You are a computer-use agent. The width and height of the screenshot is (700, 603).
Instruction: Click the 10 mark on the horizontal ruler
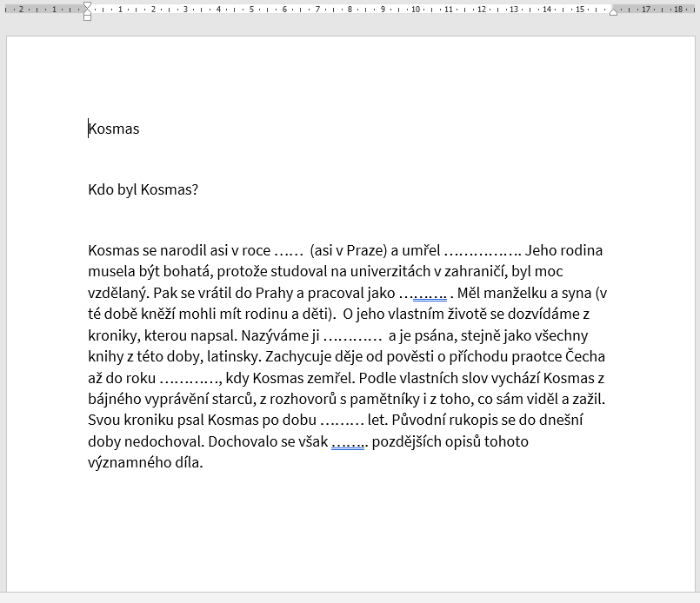[x=416, y=10]
